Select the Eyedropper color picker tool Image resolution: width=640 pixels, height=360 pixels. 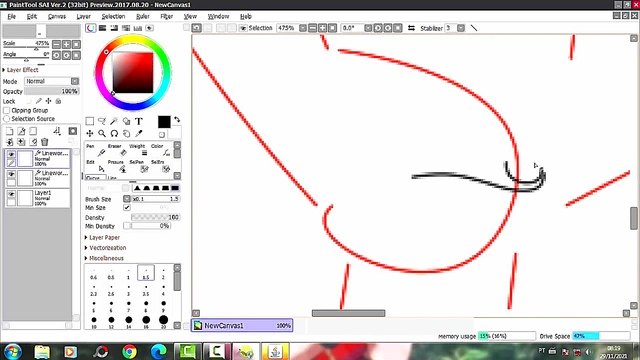tap(139, 133)
